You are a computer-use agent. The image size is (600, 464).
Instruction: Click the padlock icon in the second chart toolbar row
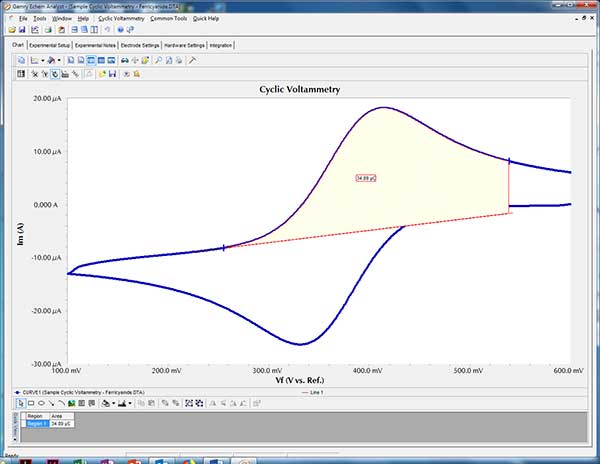(x=137, y=74)
